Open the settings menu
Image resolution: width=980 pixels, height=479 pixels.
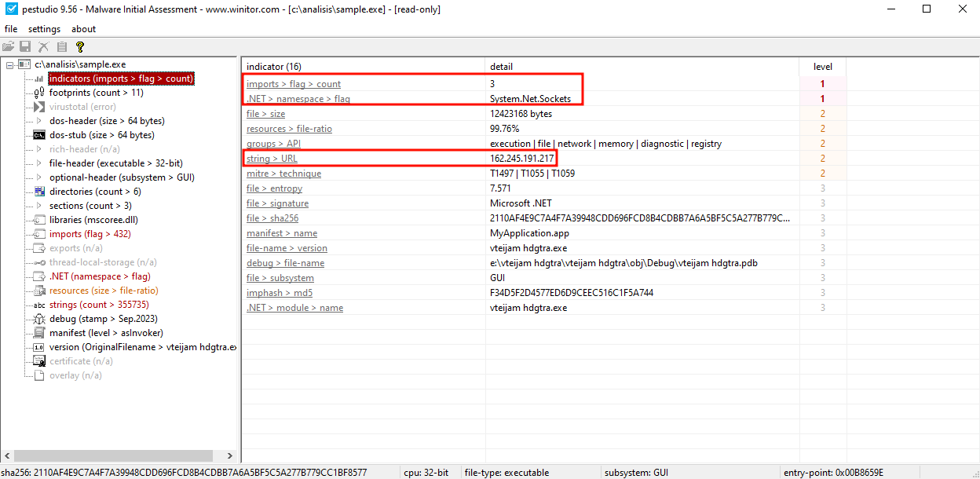(x=44, y=28)
